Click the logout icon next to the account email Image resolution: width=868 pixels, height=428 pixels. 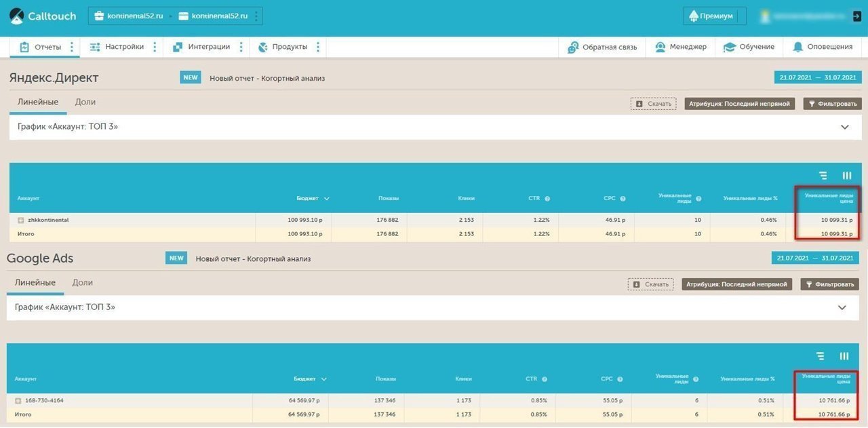[857, 16]
